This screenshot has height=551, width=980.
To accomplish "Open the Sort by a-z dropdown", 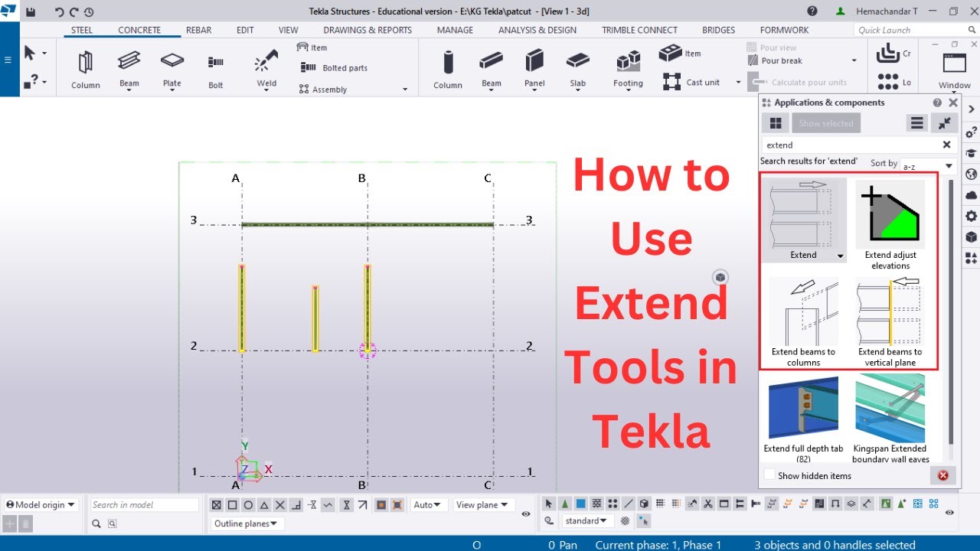I will [x=929, y=165].
